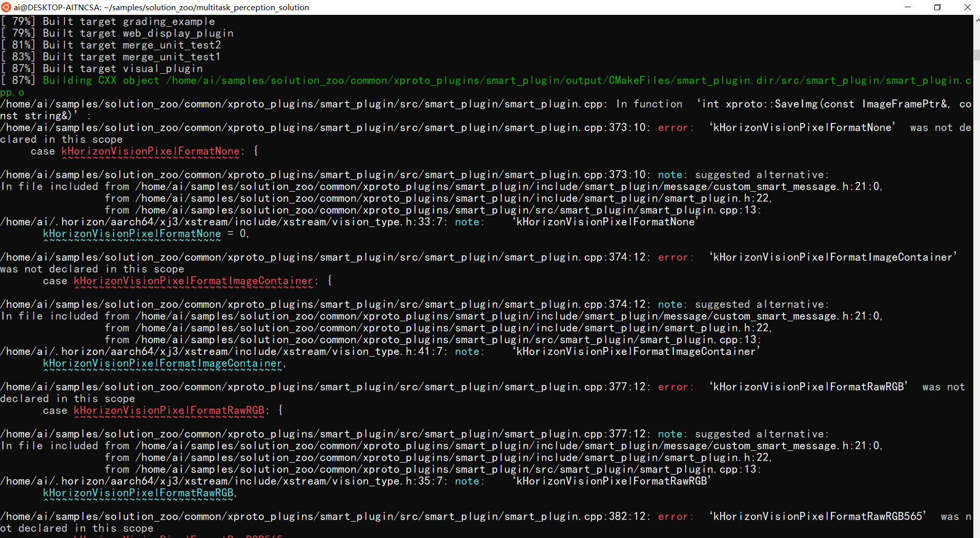Image resolution: width=980 pixels, height=538 pixels.
Task: Click red 'error:' on the smart_plugin.cpp:373:10 line
Action: [676, 128]
